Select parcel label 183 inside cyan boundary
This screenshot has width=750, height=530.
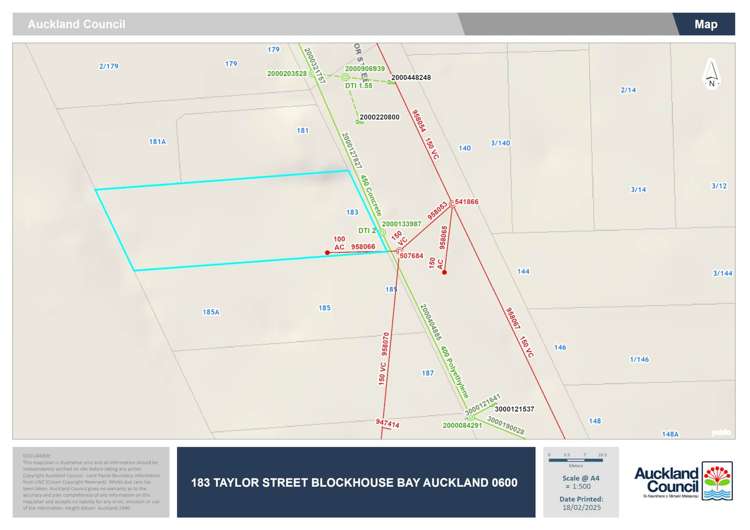click(x=351, y=212)
